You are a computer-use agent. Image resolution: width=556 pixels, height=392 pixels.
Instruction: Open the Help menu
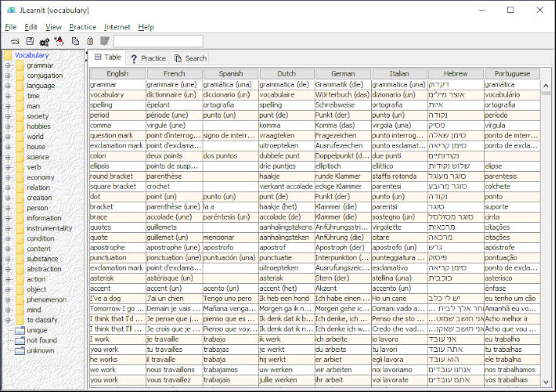[x=146, y=27]
